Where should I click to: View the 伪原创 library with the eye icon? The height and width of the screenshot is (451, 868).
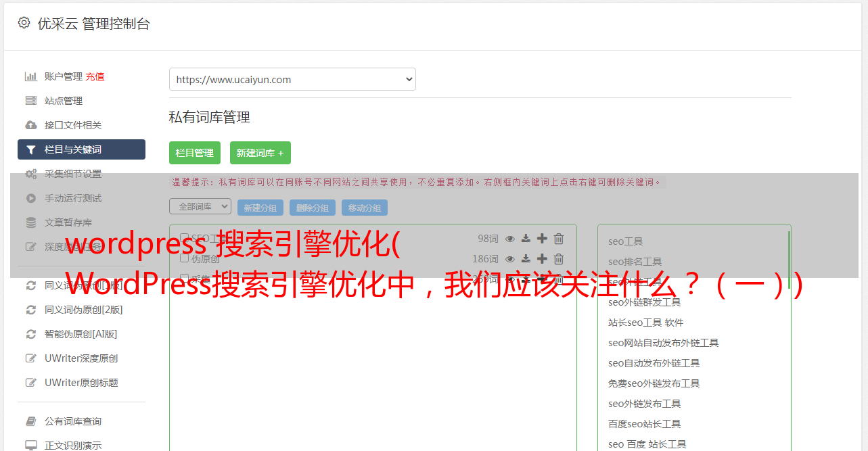(510, 259)
